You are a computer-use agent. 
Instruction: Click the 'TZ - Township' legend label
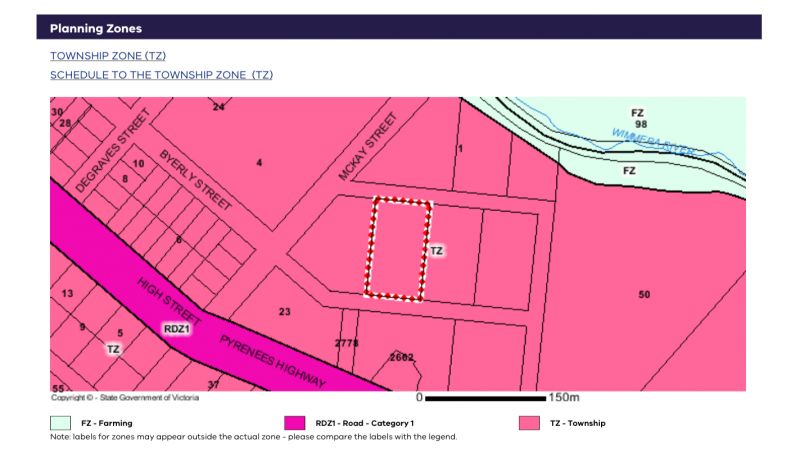(578, 423)
